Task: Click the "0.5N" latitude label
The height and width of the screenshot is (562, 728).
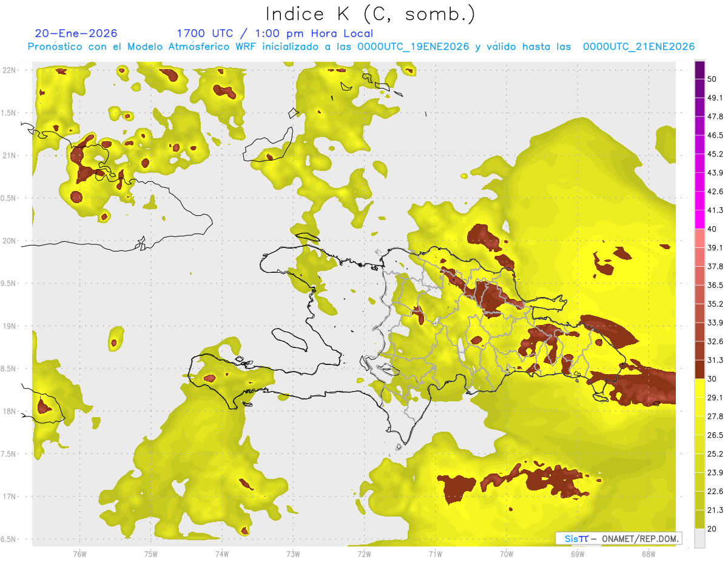Action: pyautogui.click(x=8, y=198)
